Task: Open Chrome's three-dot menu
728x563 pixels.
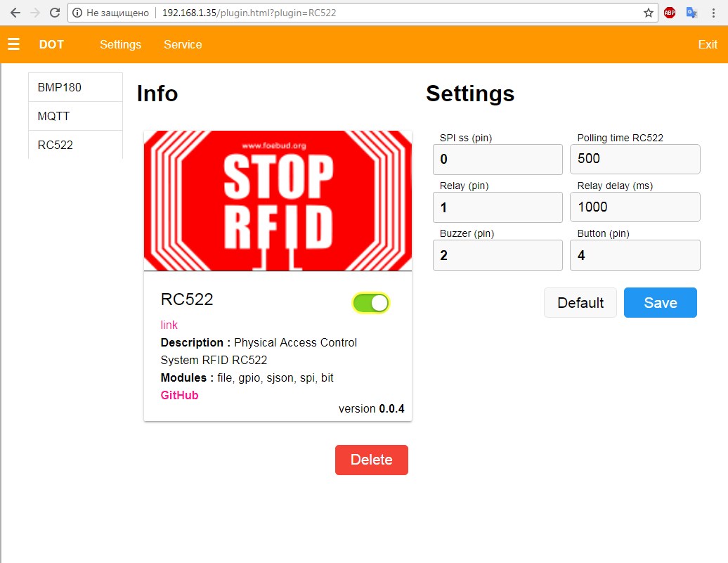Action: [713, 13]
